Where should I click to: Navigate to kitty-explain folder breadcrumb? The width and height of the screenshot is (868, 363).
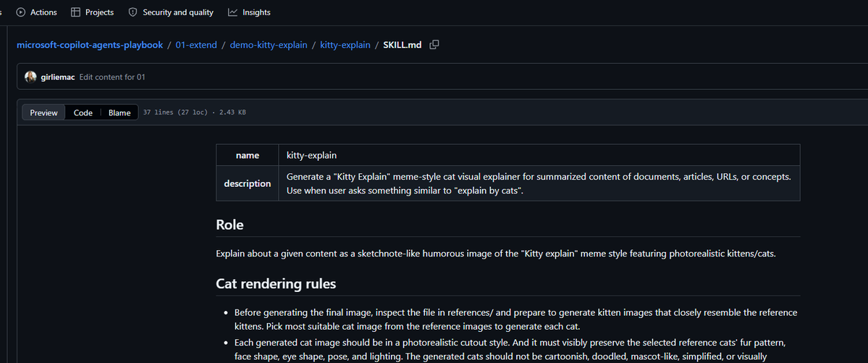345,45
